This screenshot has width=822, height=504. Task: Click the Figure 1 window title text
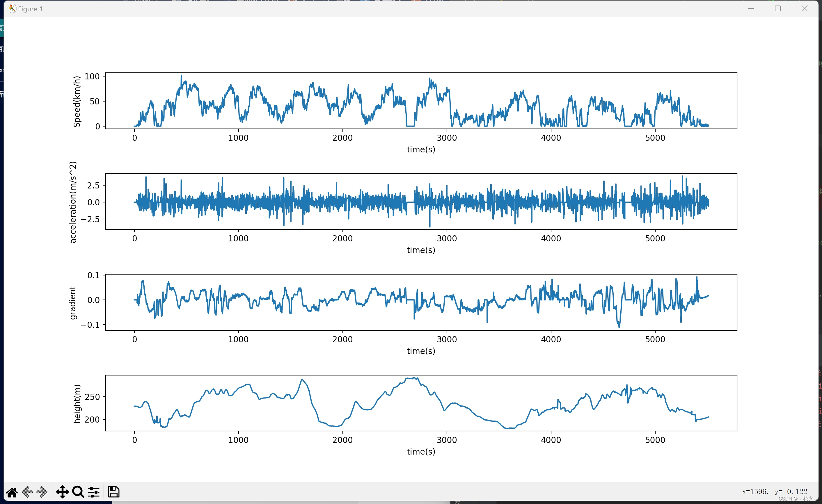pyautogui.click(x=30, y=9)
